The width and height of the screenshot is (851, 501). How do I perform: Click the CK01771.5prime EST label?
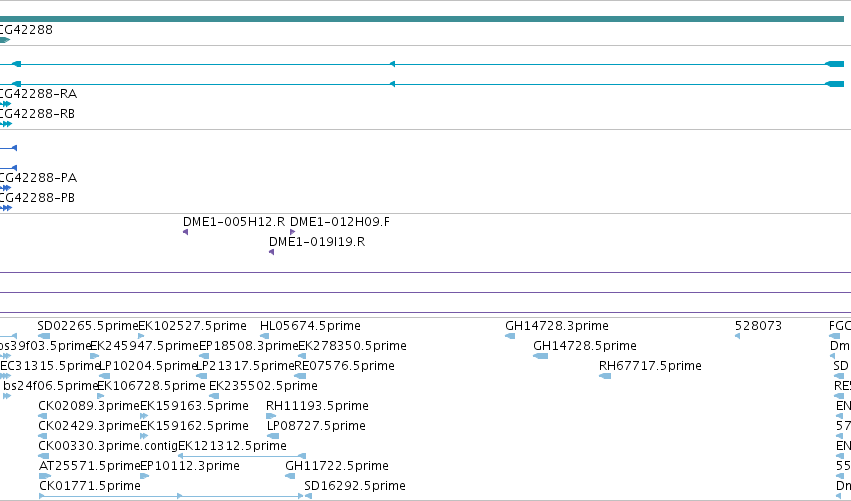click(90, 486)
